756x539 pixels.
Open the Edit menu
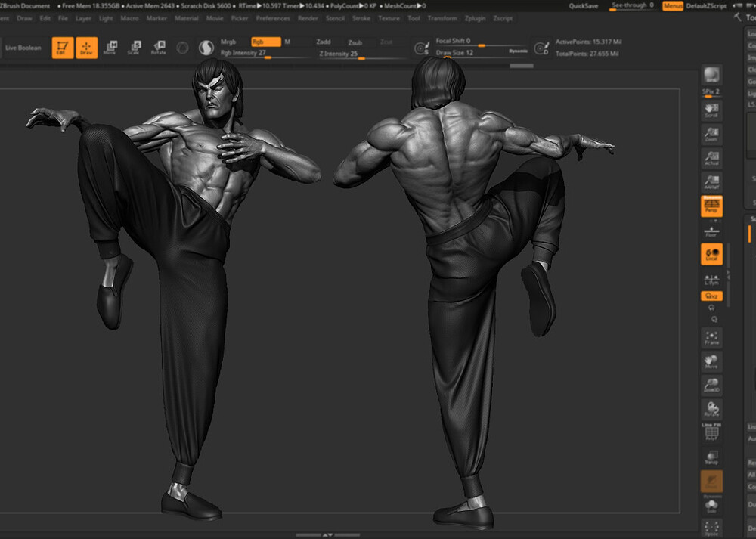pyautogui.click(x=45, y=18)
